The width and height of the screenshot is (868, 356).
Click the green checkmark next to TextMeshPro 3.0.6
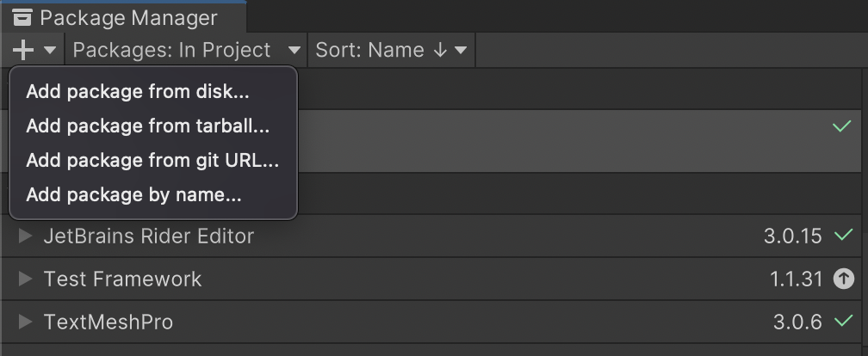pyautogui.click(x=843, y=321)
